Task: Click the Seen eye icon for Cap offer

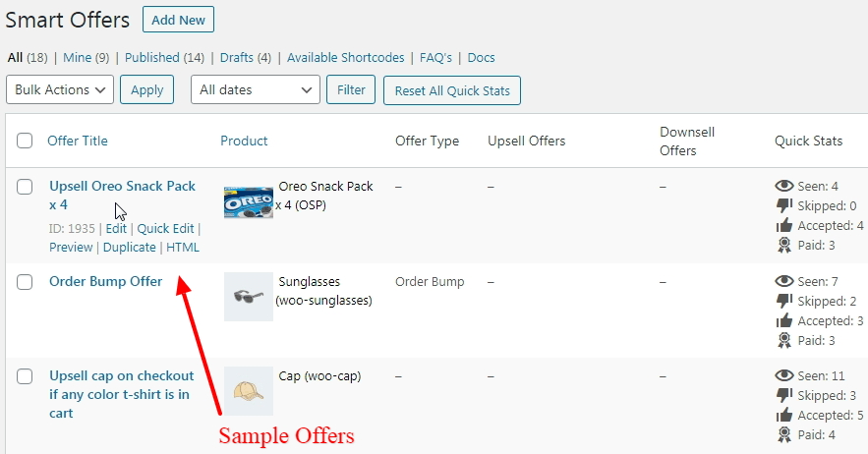Action: pyautogui.click(x=783, y=375)
